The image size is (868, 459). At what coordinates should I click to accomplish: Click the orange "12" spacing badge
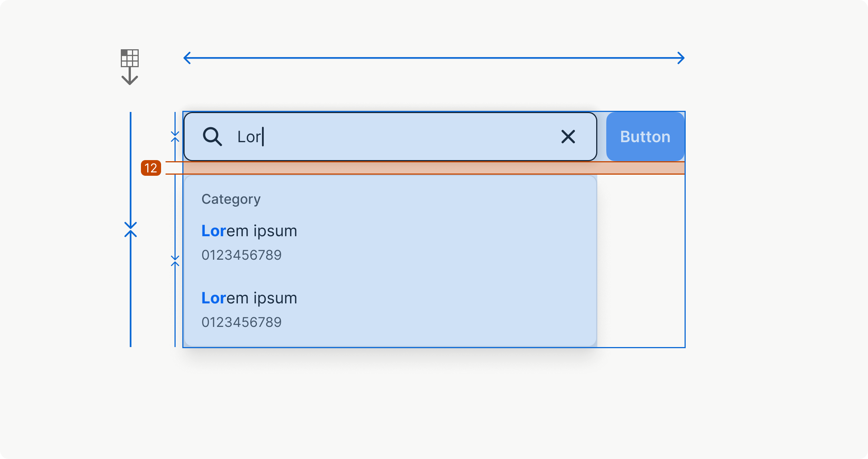151,168
